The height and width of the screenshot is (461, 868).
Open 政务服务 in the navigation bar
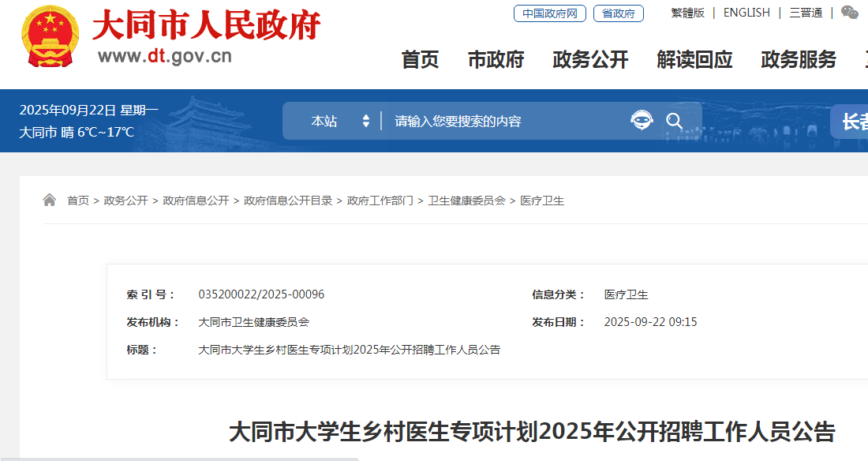point(799,59)
